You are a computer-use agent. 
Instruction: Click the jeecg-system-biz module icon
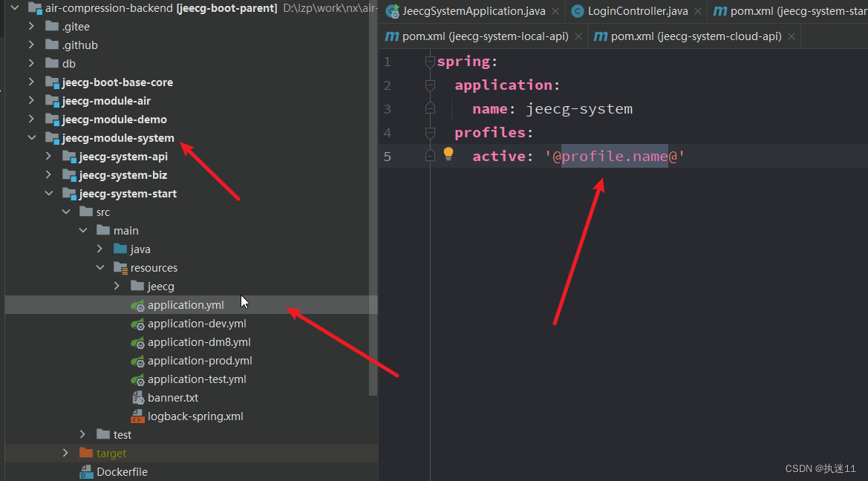[x=70, y=175]
